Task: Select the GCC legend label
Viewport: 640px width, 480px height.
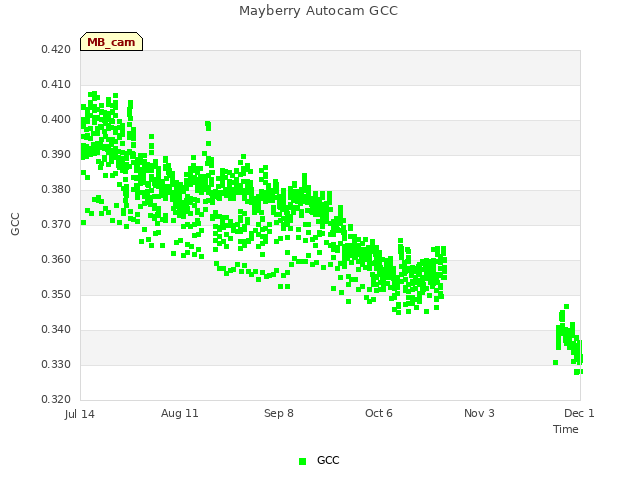Action: pyautogui.click(x=328, y=460)
